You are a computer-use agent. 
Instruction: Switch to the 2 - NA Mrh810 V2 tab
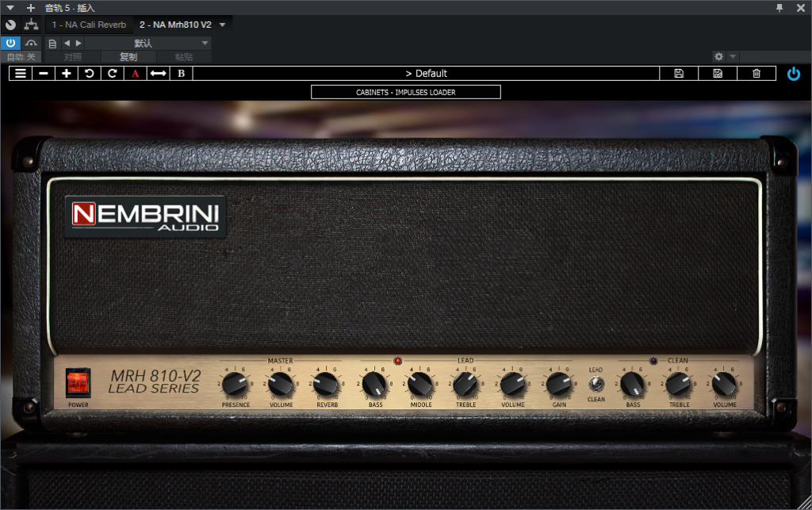click(x=175, y=25)
